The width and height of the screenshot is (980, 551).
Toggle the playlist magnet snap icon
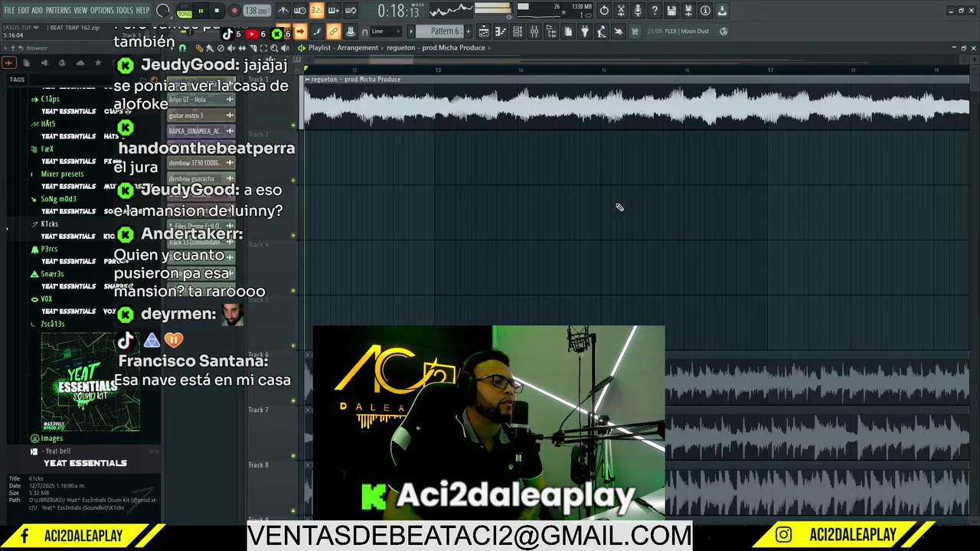point(181,48)
